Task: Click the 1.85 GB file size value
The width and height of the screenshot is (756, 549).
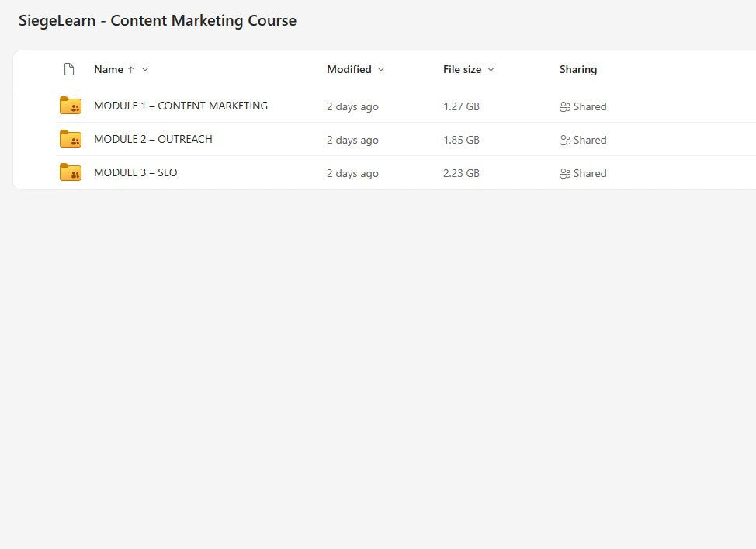Action: click(x=461, y=140)
